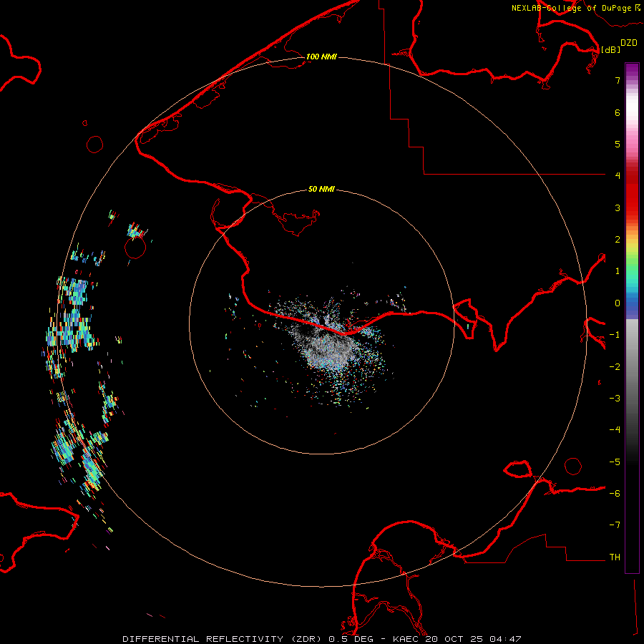Viewport: 644px width, 644px height.
Task: Click the '5' value on the colorbar scale
Action: tap(618, 144)
